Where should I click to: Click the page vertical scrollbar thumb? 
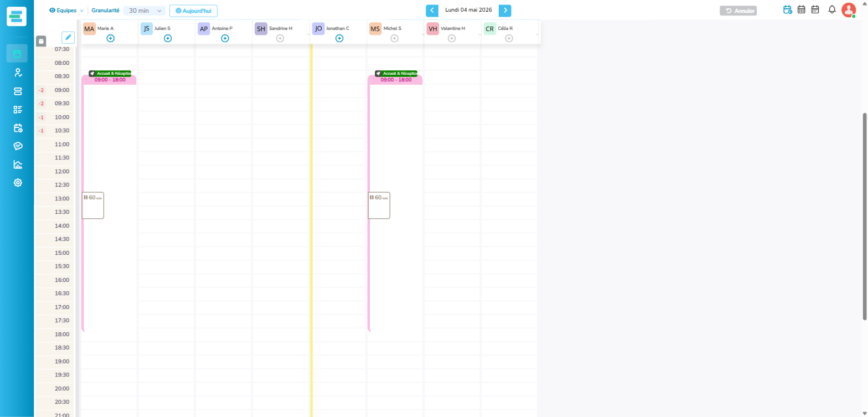coord(865,217)
